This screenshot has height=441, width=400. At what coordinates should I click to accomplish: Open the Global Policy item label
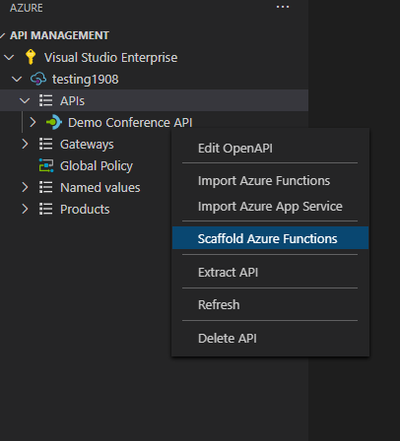click(x=96, y=166)
